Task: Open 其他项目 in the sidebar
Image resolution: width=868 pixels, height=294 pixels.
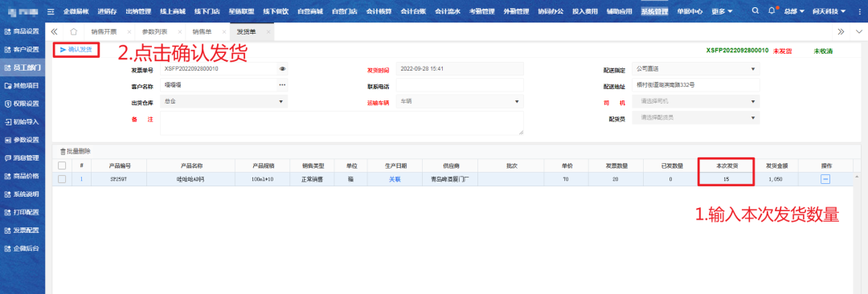Action: (x=23, y=85)
